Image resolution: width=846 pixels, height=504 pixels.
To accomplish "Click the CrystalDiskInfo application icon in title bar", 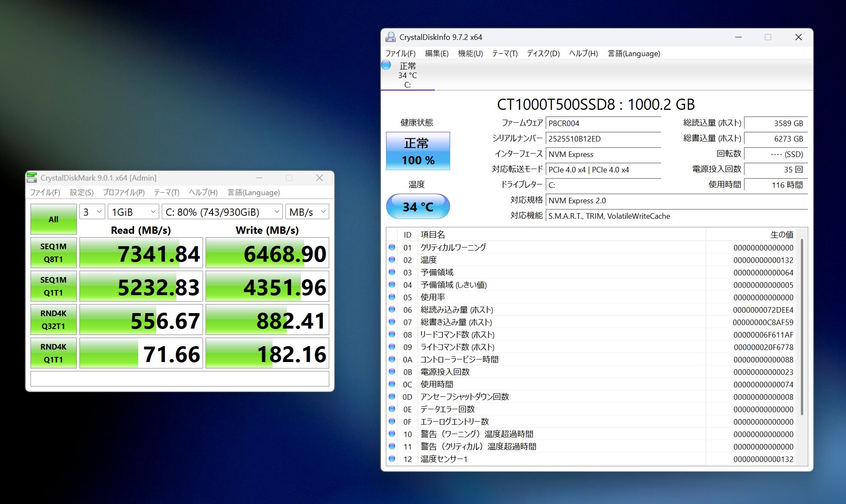I will [x=390, y=37].
